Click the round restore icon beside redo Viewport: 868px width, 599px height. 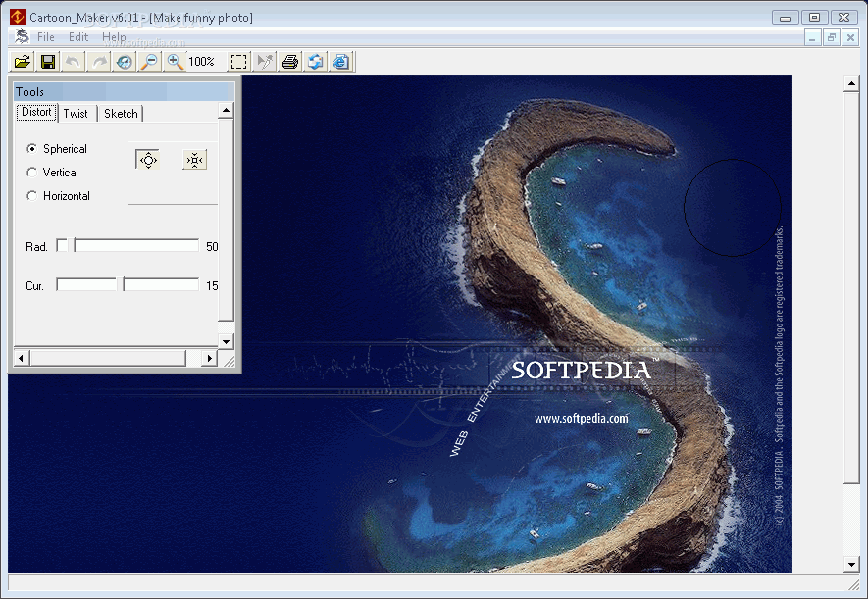124,62
